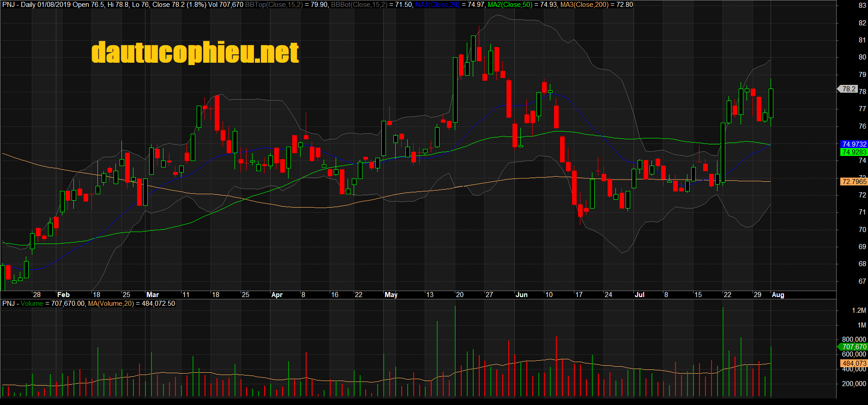Click the 78.2 last price tag
The height and width of the screenshot is (405, 868).
point(849,89)
